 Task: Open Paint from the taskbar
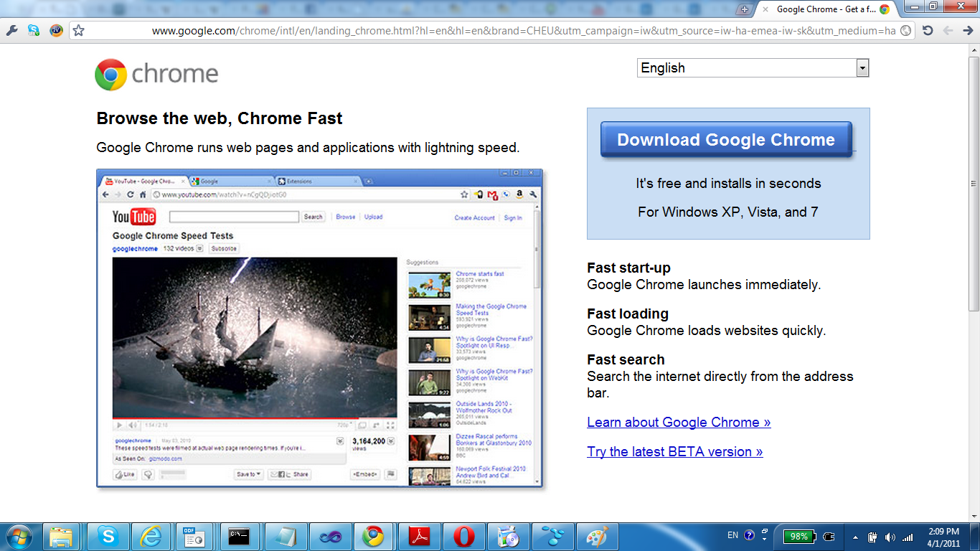click(x=597, y=536)
